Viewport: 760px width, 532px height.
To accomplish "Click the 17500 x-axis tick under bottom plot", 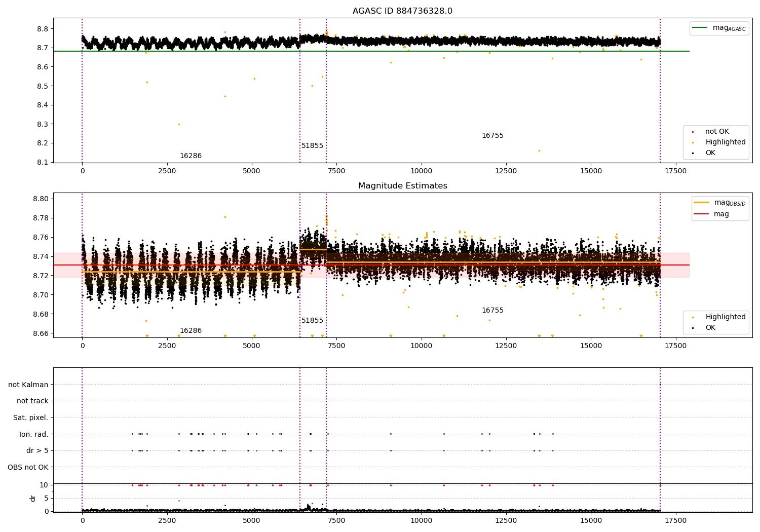I will coord(675,520).
